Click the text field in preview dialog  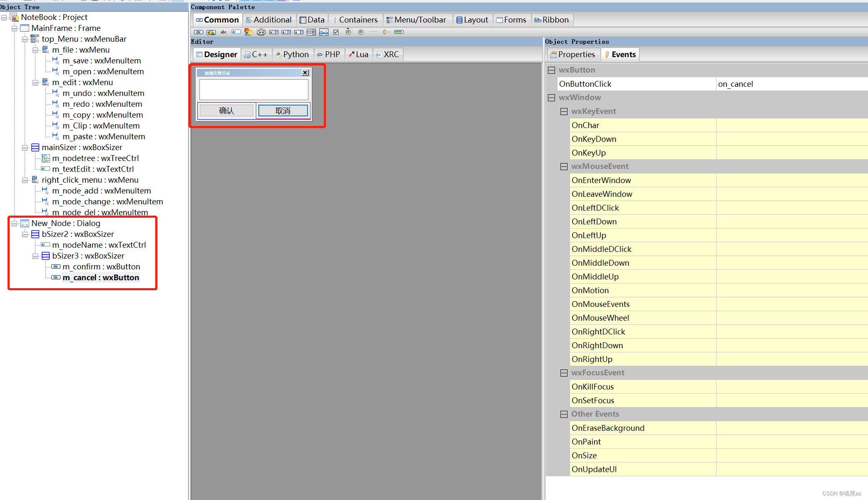[x=254, y=89]
